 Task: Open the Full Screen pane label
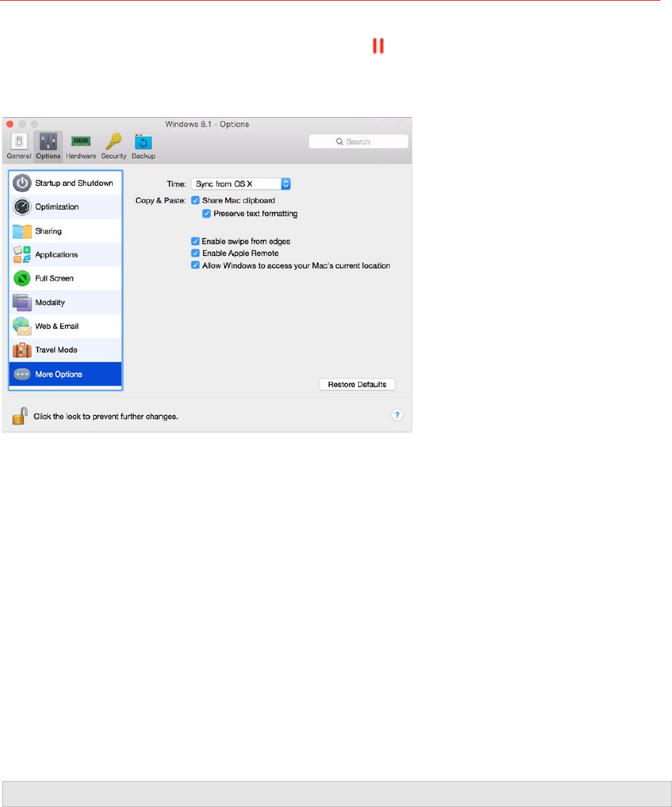[54, 278]
